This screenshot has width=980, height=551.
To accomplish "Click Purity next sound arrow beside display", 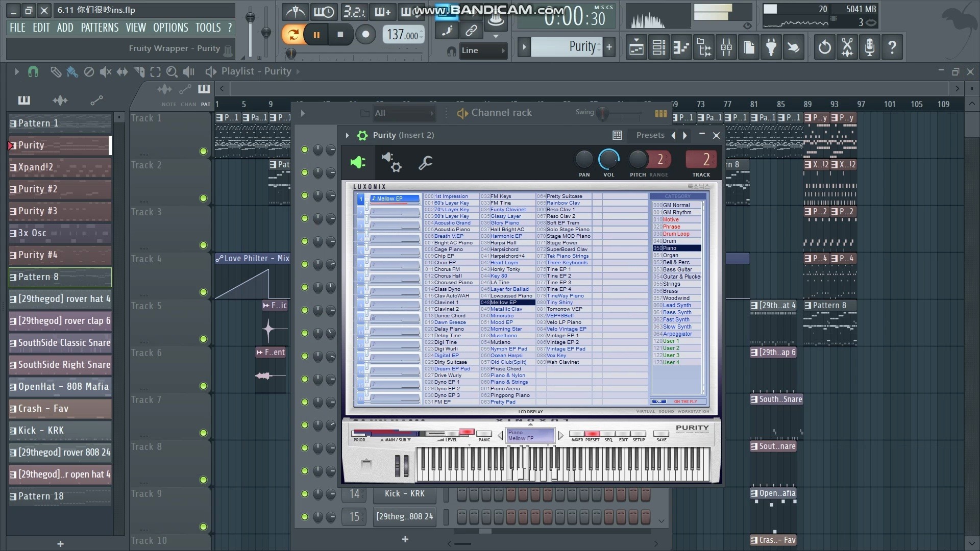I will [560, 435].
